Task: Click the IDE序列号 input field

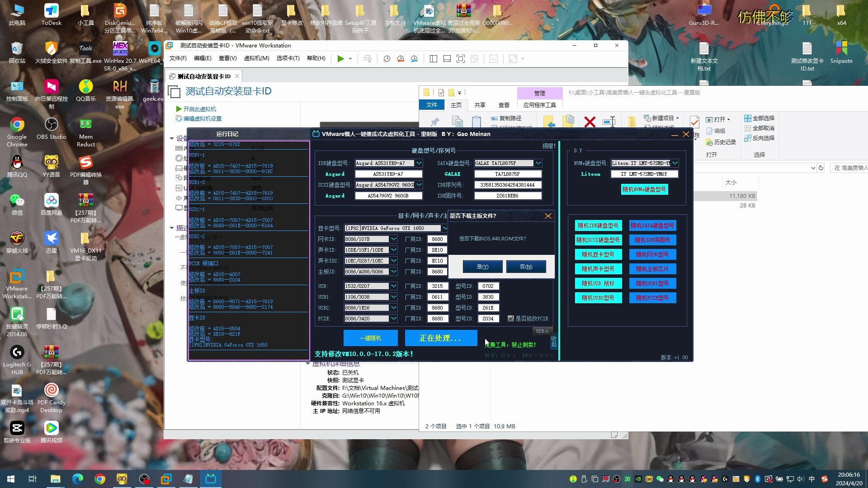Action: tap(508, 185)
